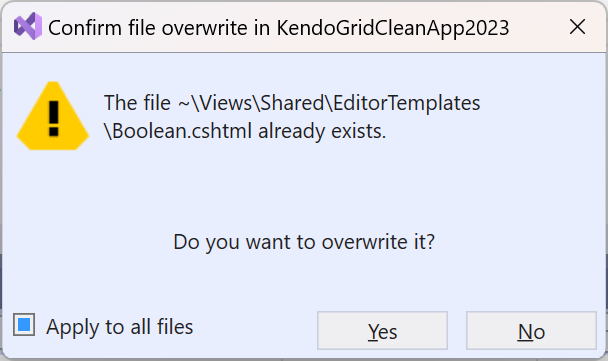Viewport: 608px width, 361px height.
Task: Tick the Apply to all files checkbox
Action: point(24,325)
